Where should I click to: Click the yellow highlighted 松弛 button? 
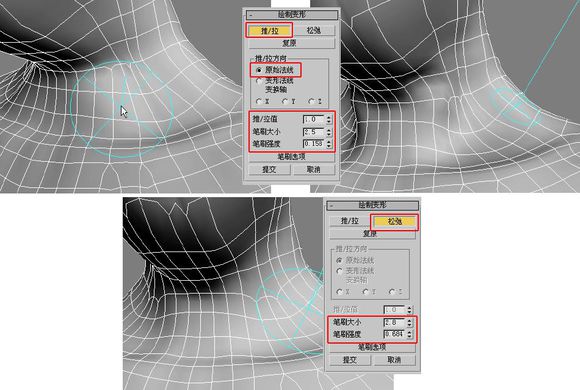click(x=395, y=221)
